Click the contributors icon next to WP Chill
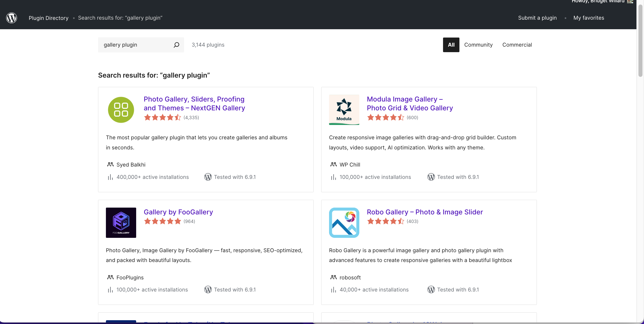Screen dimensions: 644x324 [333, 164]
